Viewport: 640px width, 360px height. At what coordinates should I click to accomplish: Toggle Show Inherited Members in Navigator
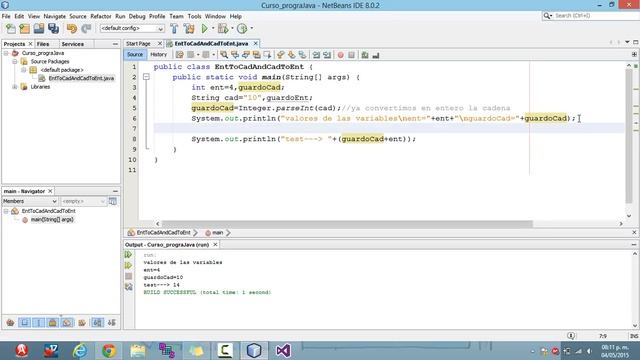pos(10,323)
